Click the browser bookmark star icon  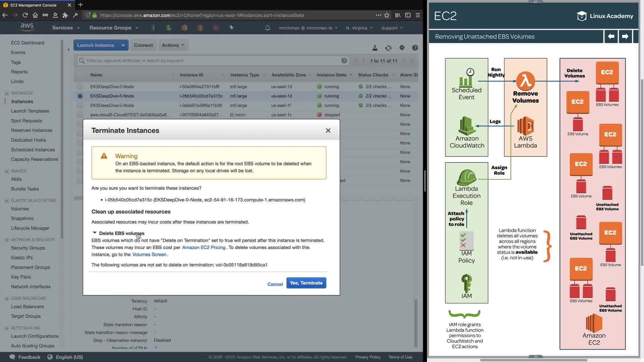[x=387, y=15]
